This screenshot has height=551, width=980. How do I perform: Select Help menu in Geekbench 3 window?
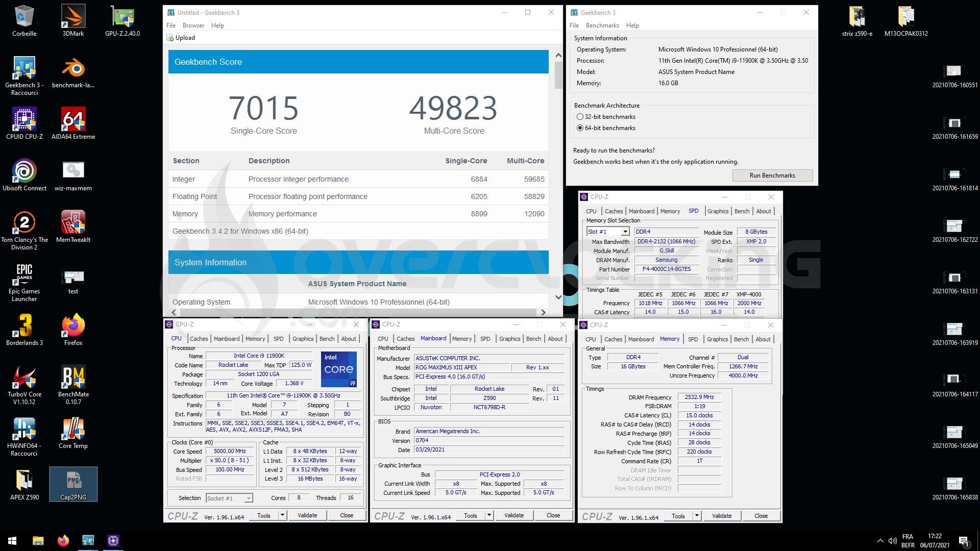632,26
